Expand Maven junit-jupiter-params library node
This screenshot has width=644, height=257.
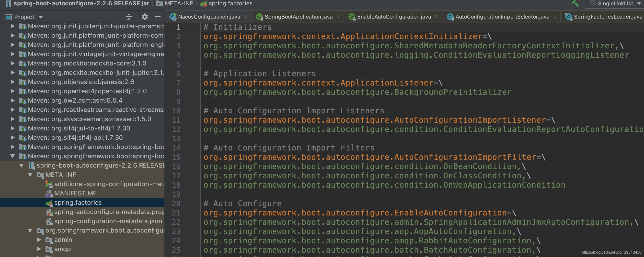pyautogui.click(x=12, y=26)
